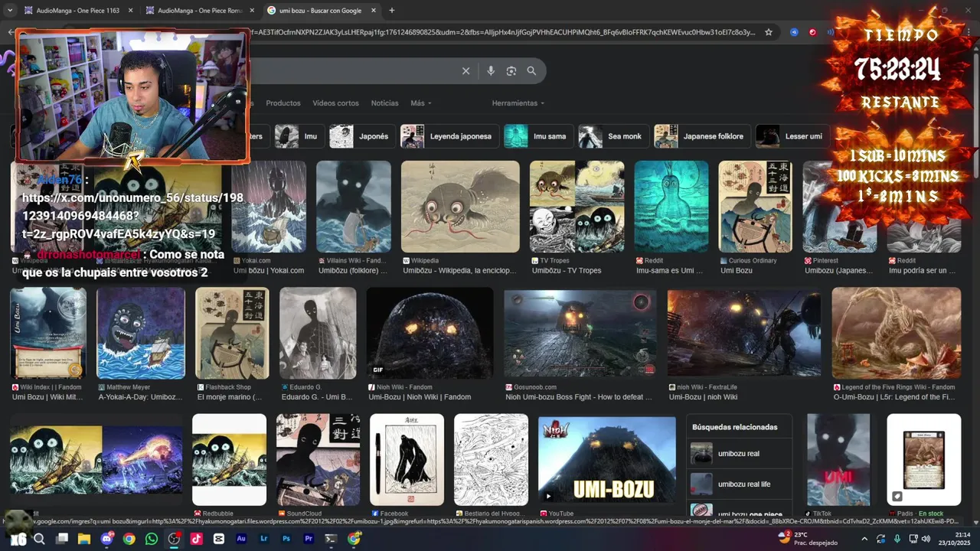The image size is (980, 551).
Task: Close the 'umi bozu - Buscar con Google' tab
Action: click(x=374, y=11)
